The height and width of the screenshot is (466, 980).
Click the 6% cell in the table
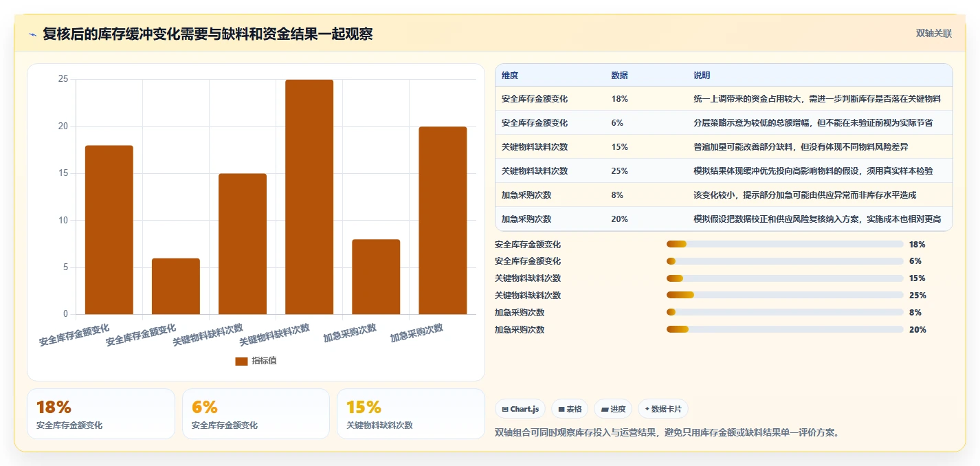(617, 123)
